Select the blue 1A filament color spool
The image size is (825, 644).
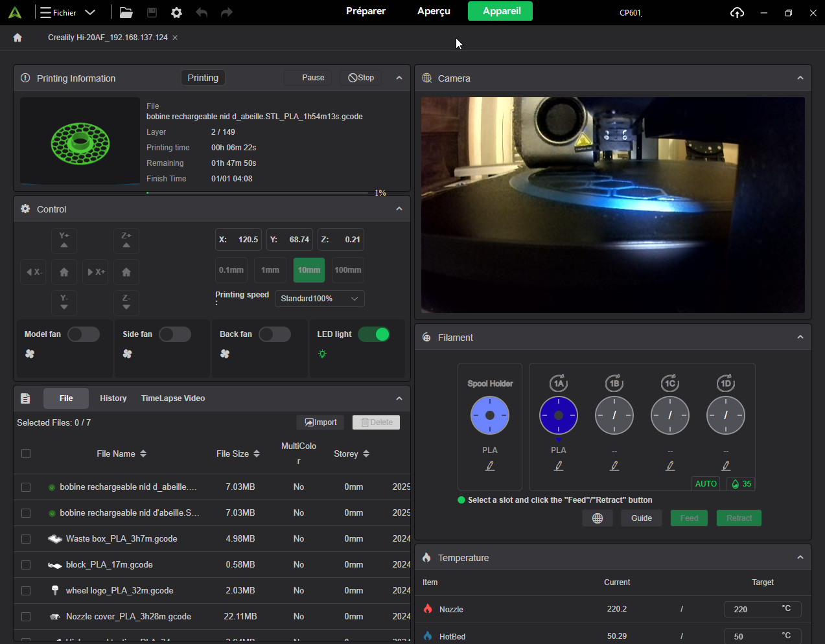tap(559, 415)
